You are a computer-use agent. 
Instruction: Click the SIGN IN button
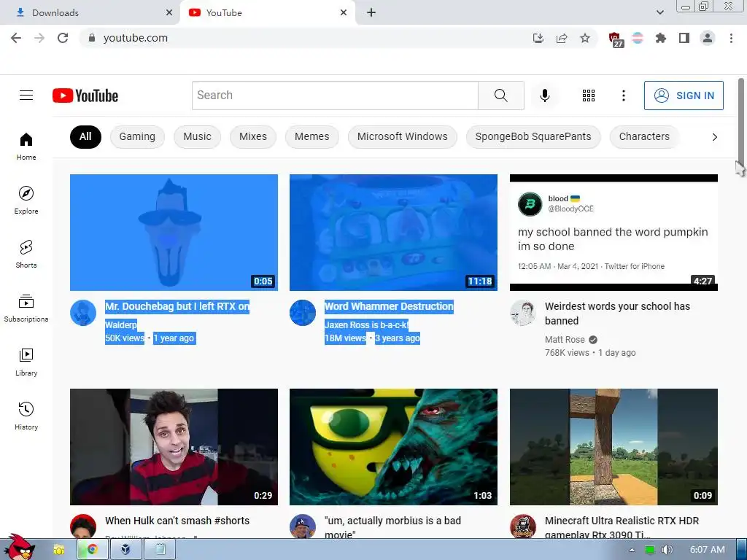tap(684, 96)
